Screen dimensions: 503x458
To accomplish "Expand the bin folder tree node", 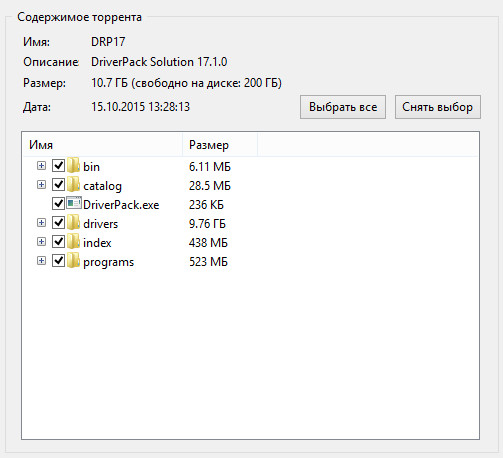I will click(41, 165).
